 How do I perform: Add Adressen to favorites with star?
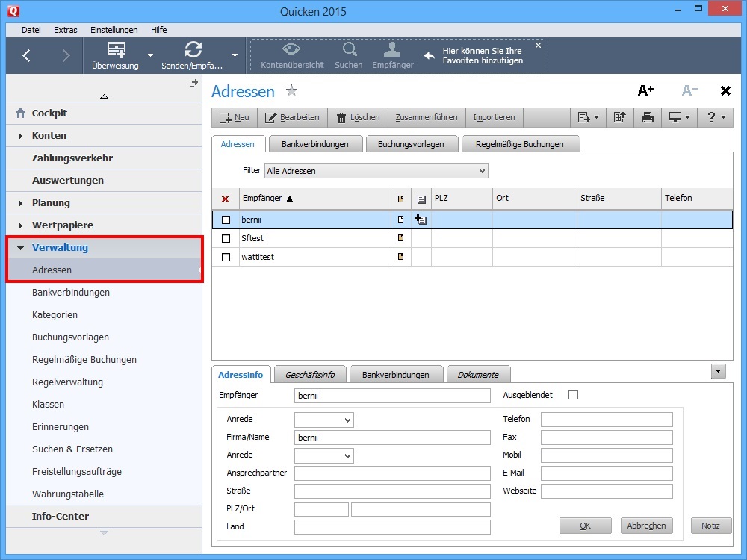coord(291,91)
